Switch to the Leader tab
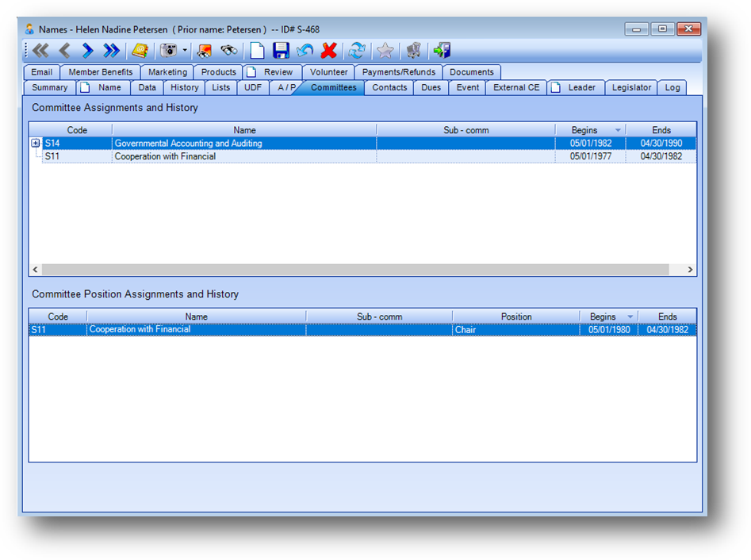 click(x=577, y=87)
